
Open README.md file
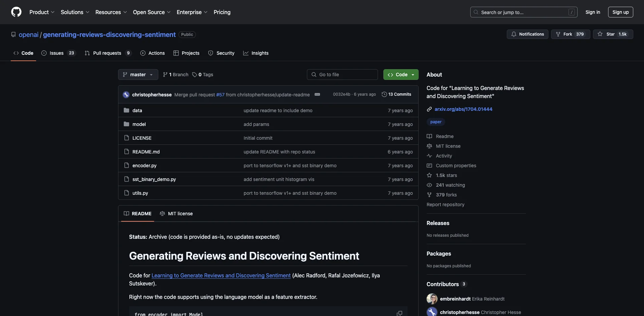pyautogui.click(x=146, y=152)
